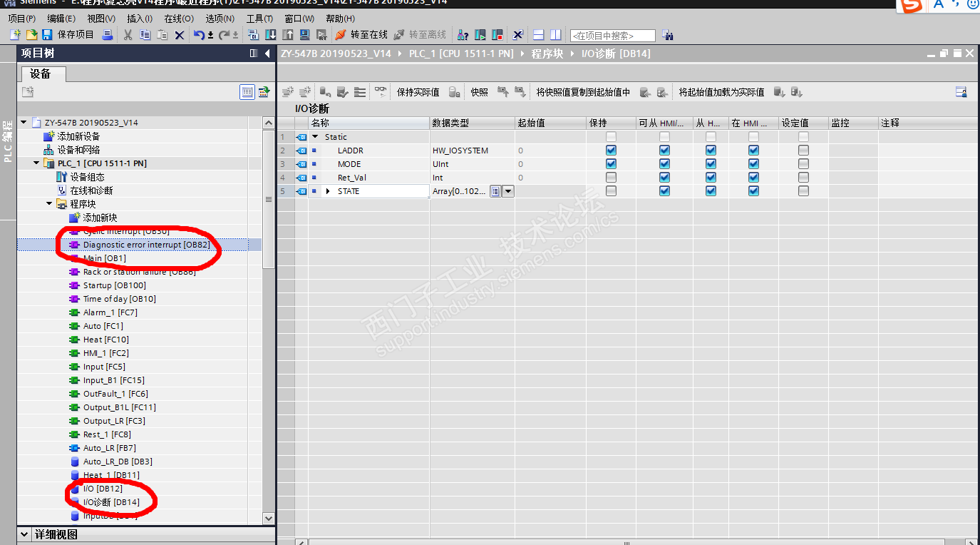Click the download to device icon
This screenshot has height=545, width=980.
271,35
